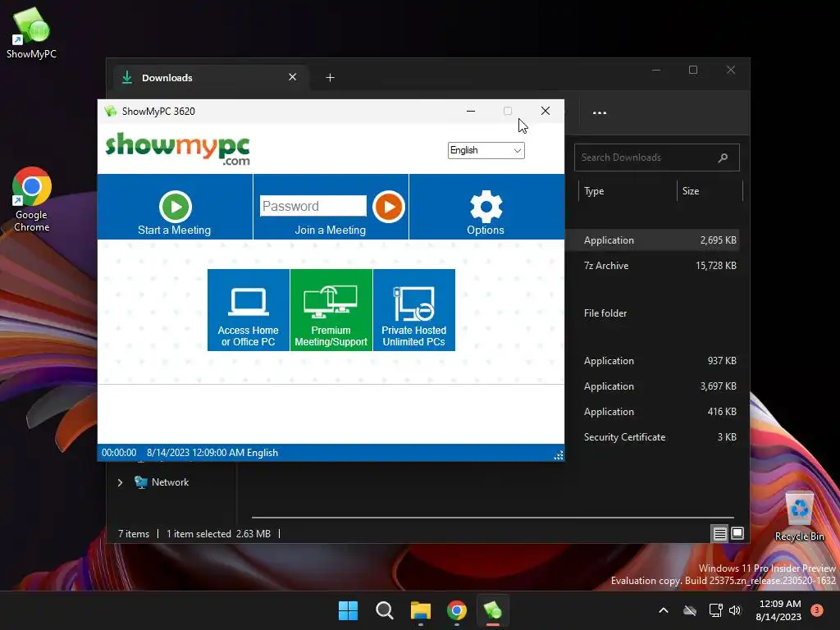Screen dimensions: 840x630
Task: Switch File Explorer to Details view
Action: (x=719, y=533)
